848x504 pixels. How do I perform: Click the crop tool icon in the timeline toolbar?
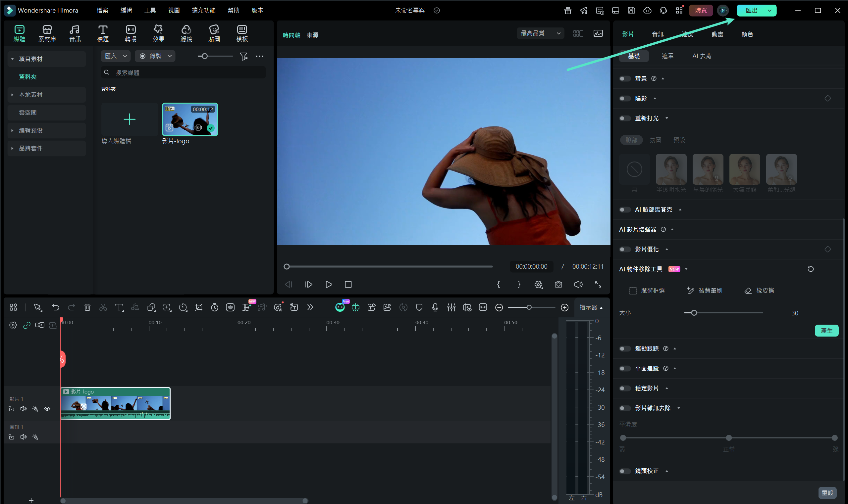[198, 307]
